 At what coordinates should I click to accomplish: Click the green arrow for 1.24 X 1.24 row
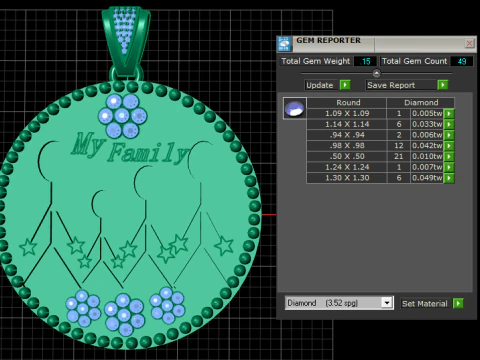click(x=449, y=167)
